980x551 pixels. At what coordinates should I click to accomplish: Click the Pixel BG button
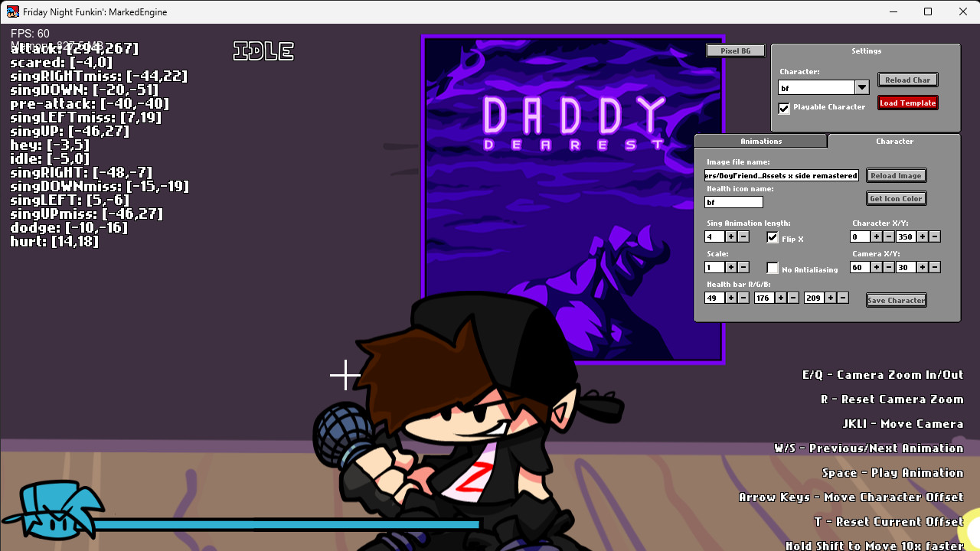click(x=735, y=51)
